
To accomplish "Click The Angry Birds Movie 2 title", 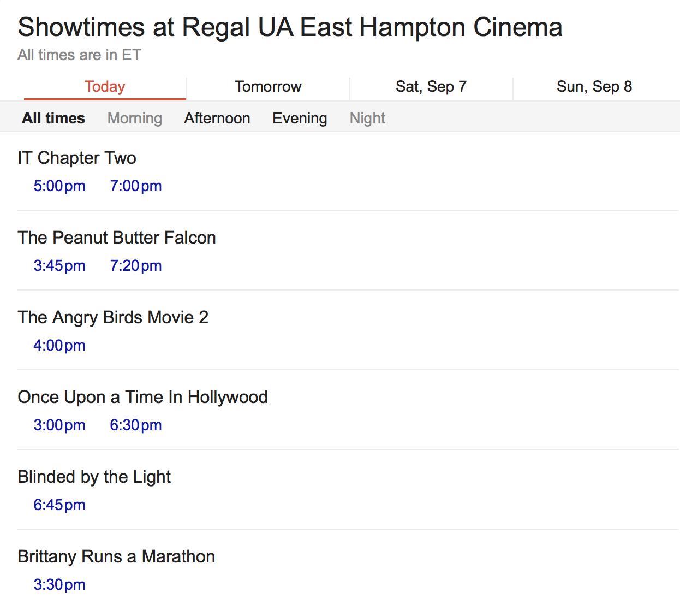I will pyautogui.click(x=113, y=318).
